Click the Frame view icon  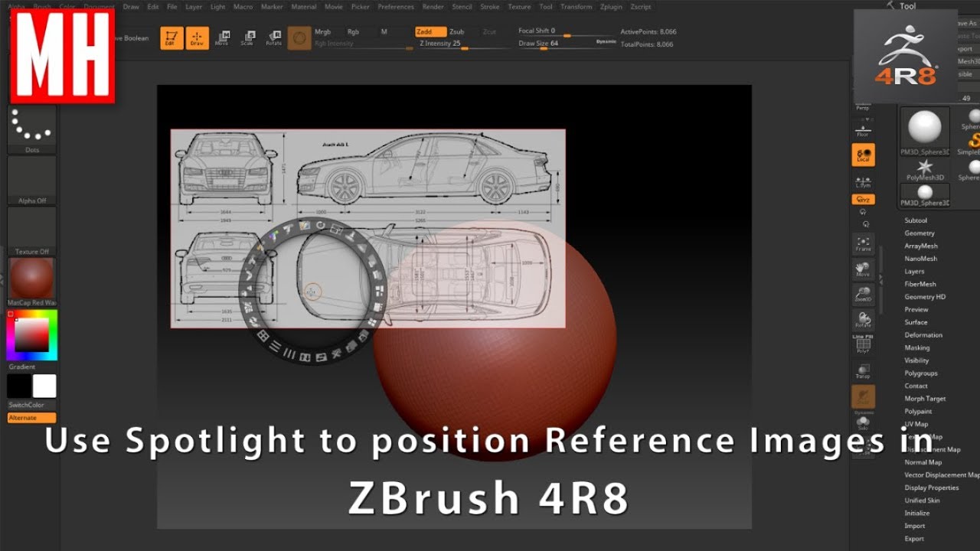click(864, 244)
